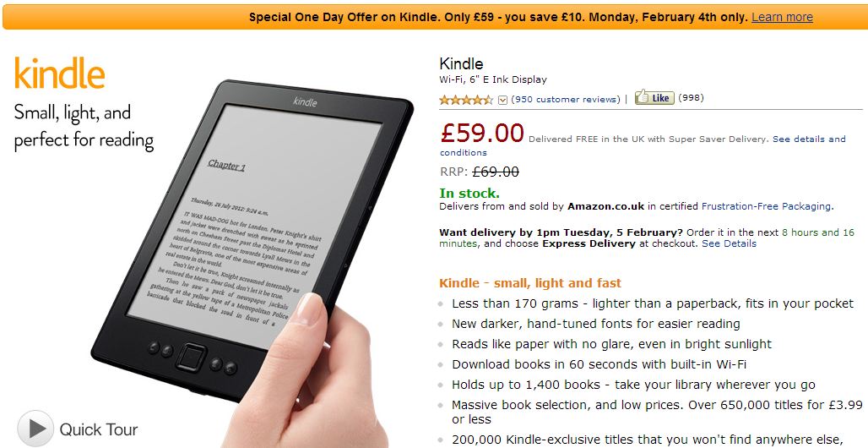Open the 950 customer reviews link
The image size is (868, 448).
[566, 99]
